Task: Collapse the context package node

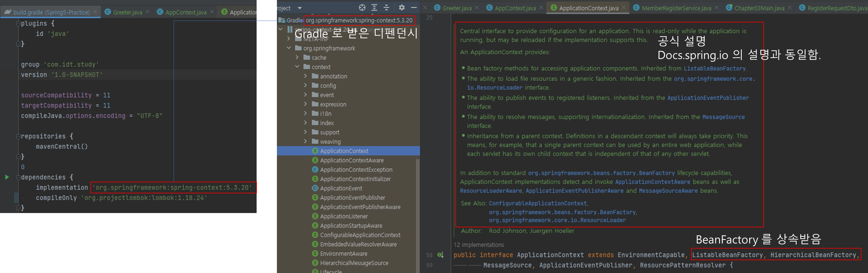Action: coord(297,67)
